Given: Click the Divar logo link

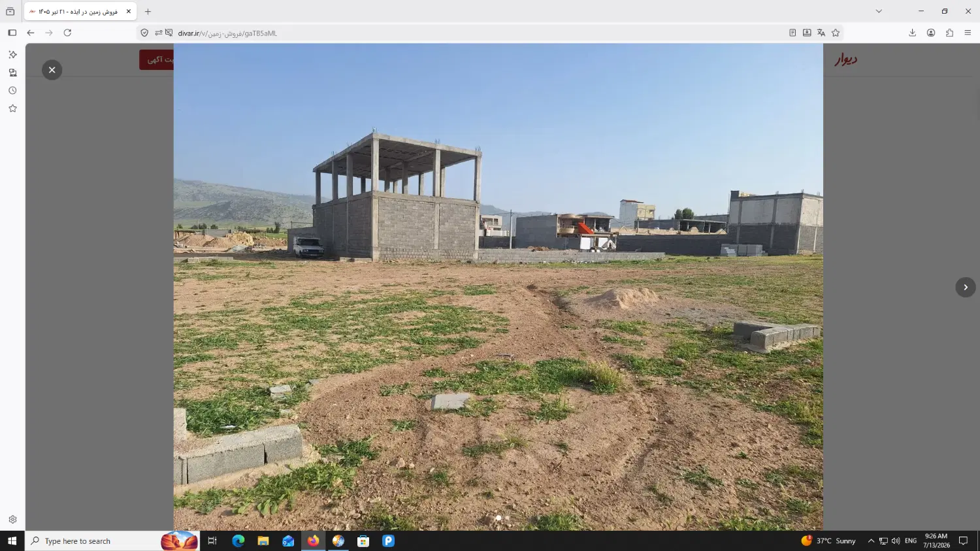Looking at the screenshot, I should pyautogui.click(x=845, y=59).
